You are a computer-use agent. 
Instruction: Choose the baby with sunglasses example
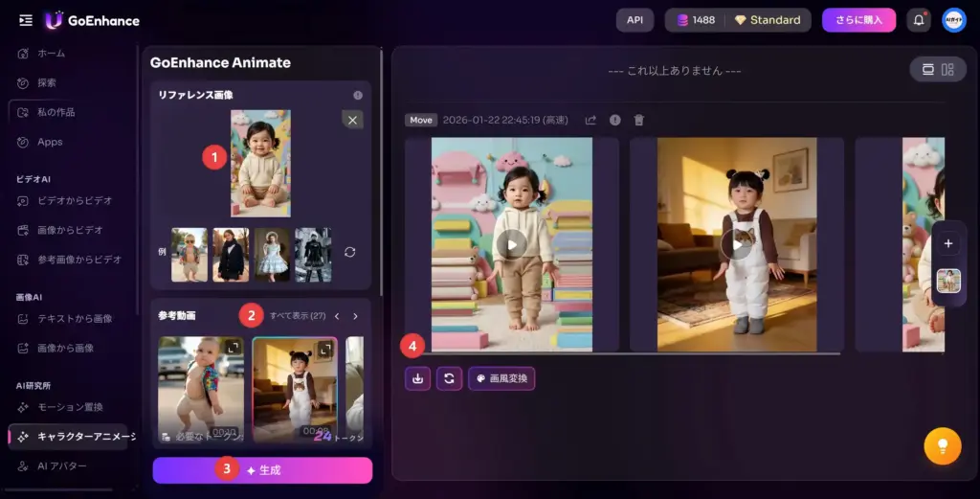coord(189,255)
